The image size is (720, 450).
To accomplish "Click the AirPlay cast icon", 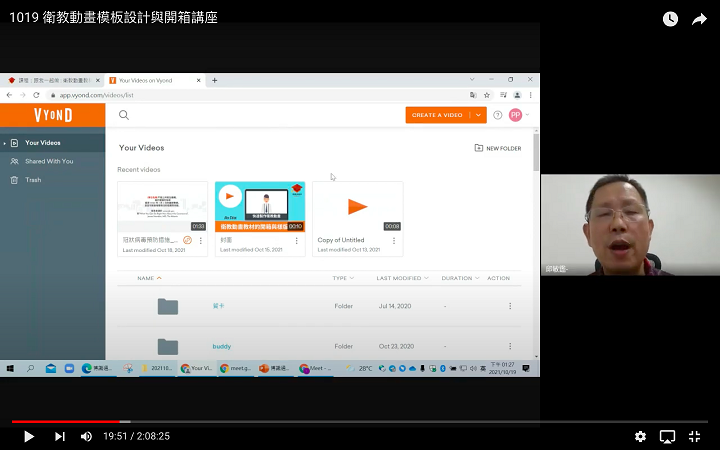I will (x=667, y=436).
